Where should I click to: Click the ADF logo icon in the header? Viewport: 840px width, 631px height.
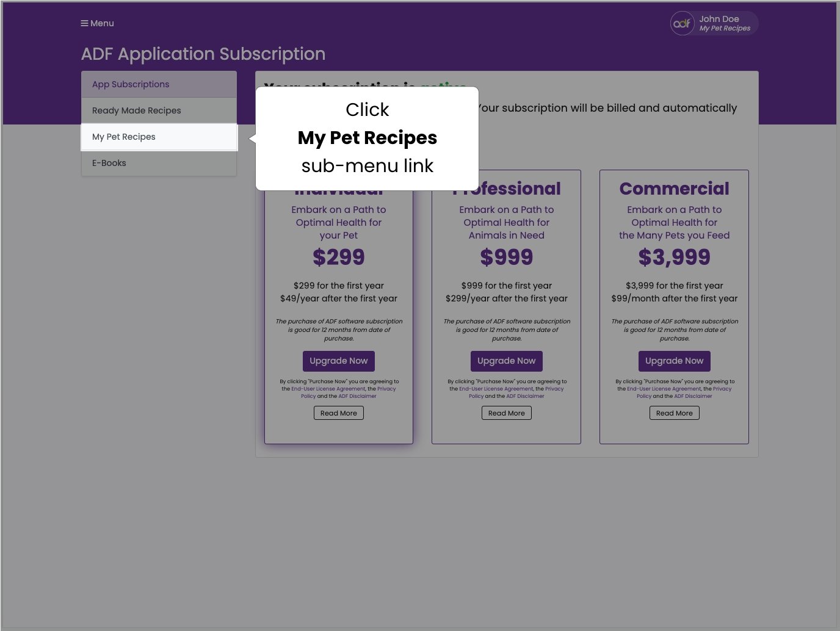click(x=682, y=23)
